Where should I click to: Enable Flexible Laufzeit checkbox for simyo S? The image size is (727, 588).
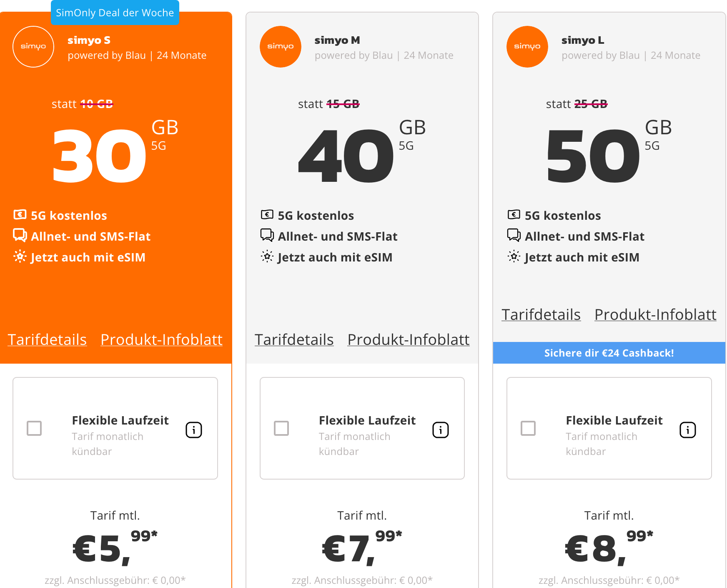(34, 428)
